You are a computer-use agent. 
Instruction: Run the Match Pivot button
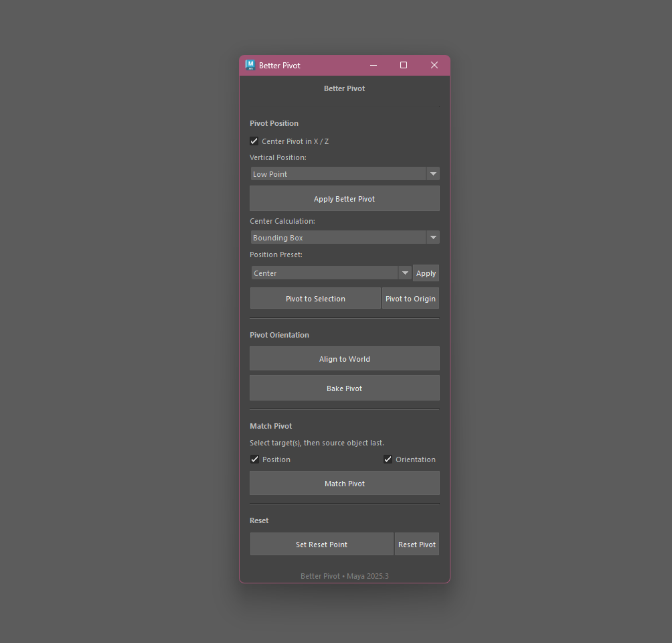[x=345, y=484]
